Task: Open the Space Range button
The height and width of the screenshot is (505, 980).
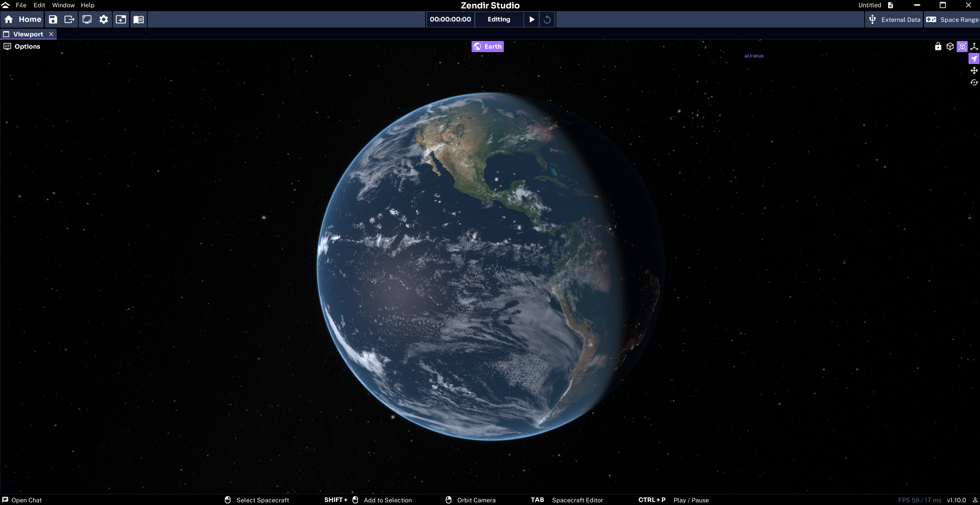Action: [x=952, y=19]
